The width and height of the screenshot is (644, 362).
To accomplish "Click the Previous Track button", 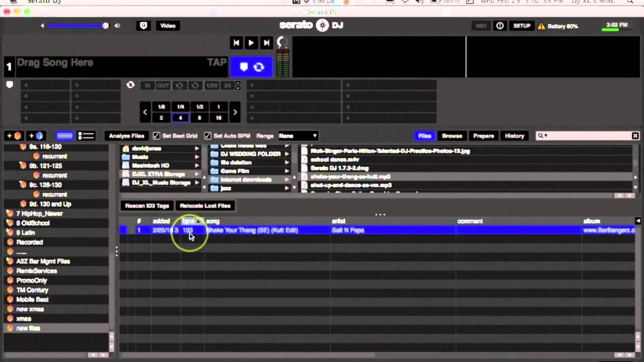I will pos(236,43).
